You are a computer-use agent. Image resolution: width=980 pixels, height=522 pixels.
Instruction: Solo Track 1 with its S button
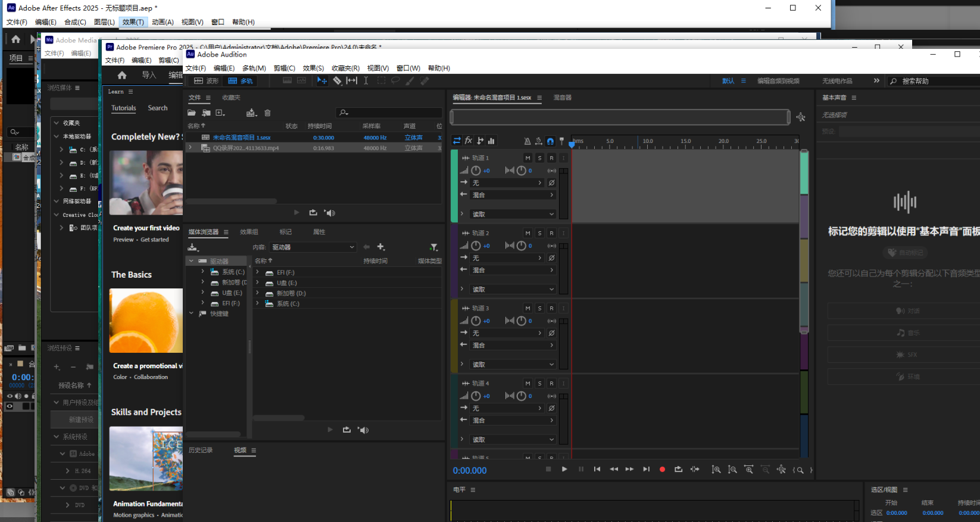tap(539, 158)
